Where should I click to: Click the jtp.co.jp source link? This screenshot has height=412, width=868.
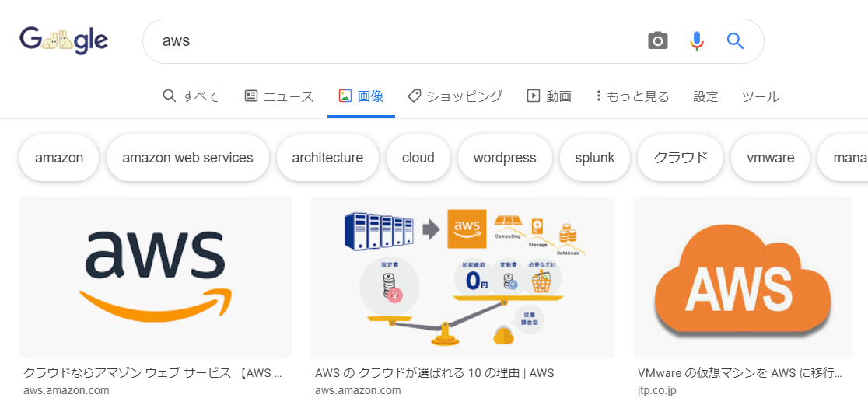coord(657,390)
